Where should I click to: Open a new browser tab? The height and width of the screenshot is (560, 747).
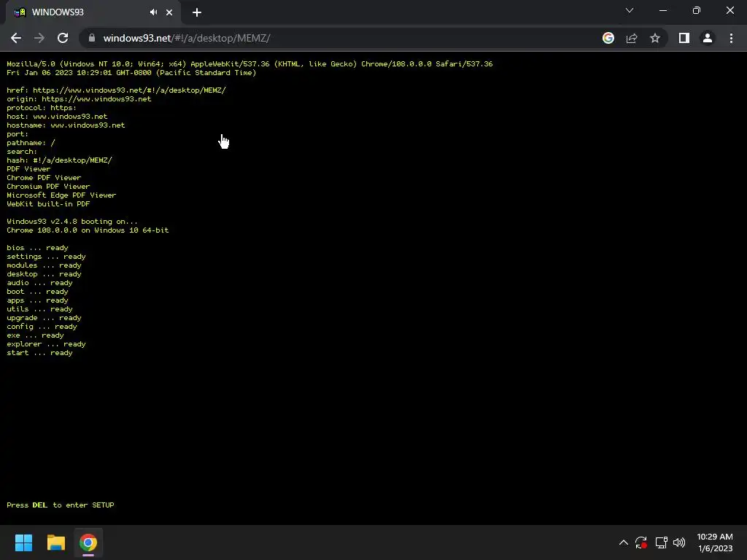(197, 12)
